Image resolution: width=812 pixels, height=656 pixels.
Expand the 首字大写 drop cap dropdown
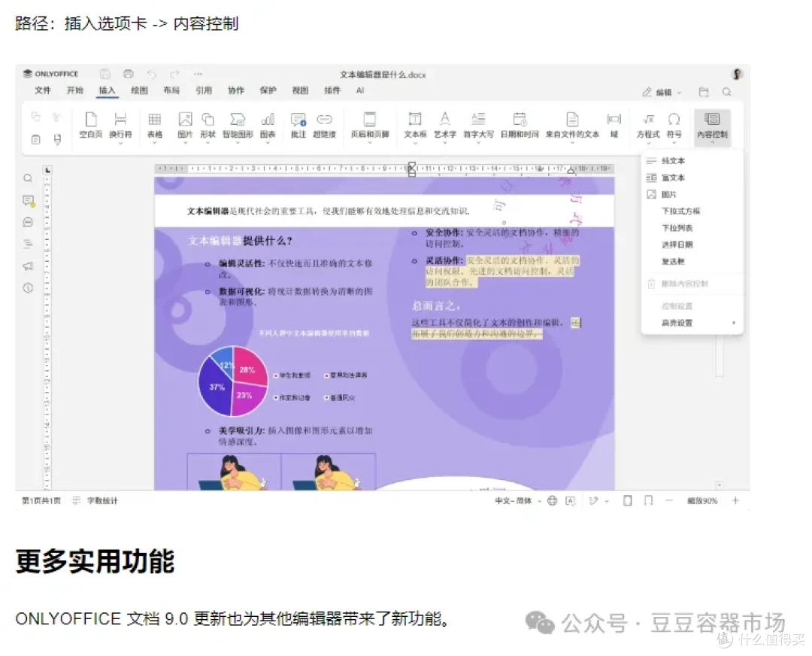pyautogui.click(x=478, y=143)
